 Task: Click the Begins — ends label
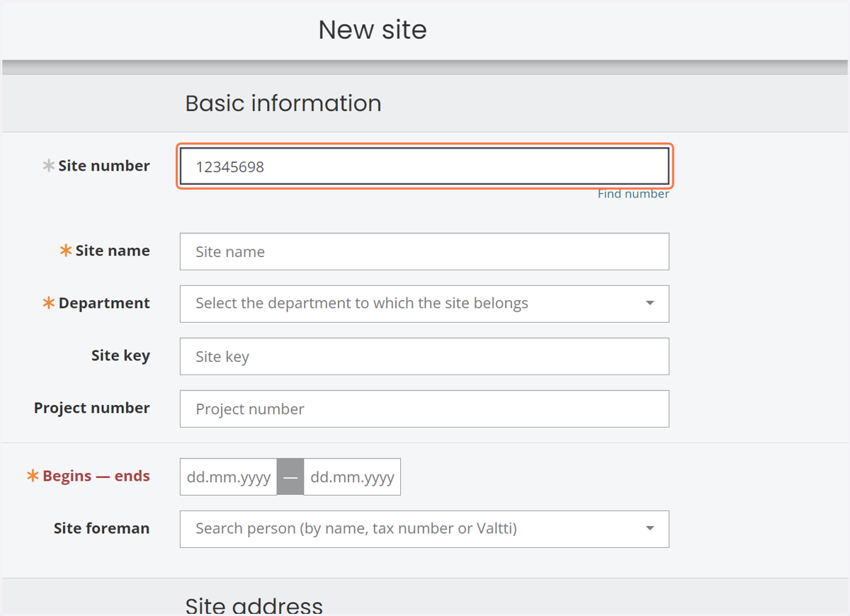(x=96, y=476)
